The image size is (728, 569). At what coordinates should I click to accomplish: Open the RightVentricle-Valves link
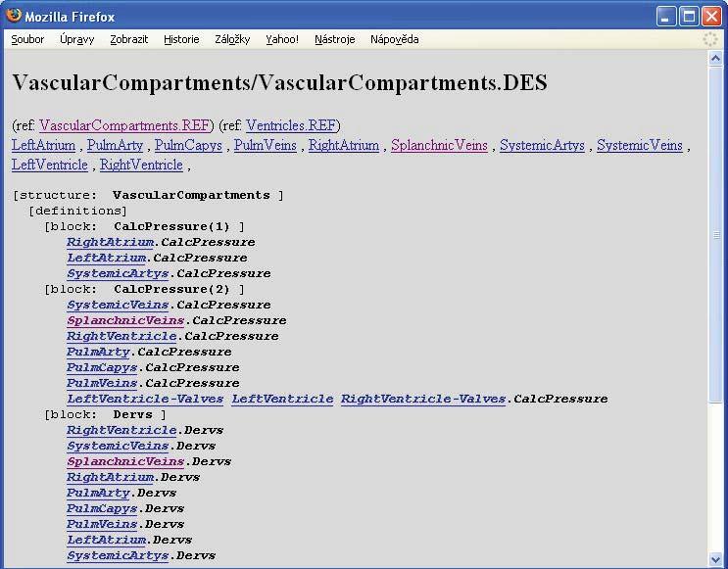click(x=423, y=400)
